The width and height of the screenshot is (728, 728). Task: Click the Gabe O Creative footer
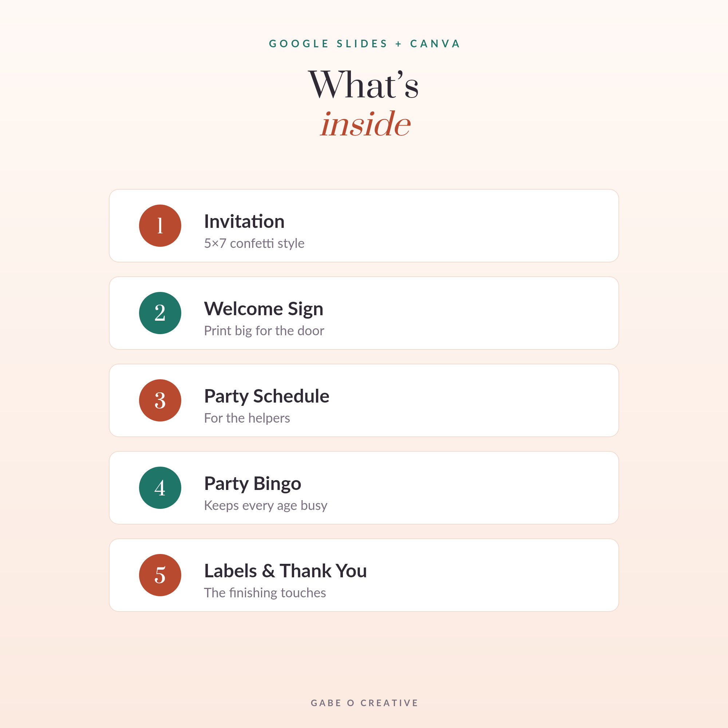364,703
